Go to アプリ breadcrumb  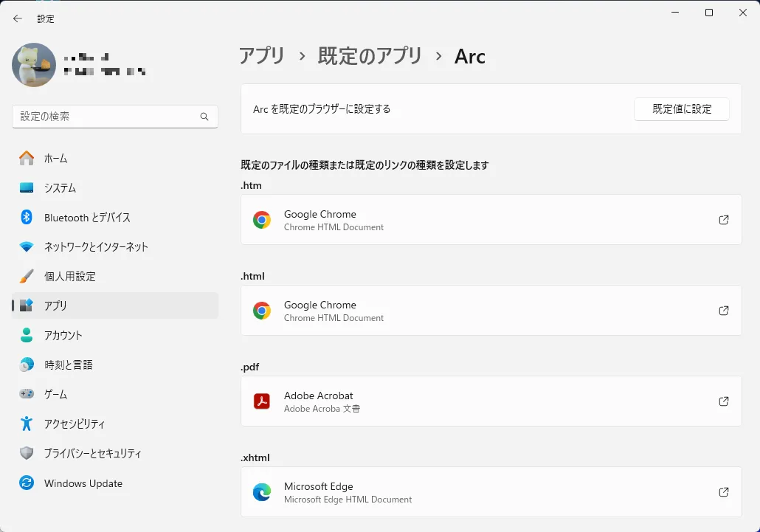coord(262,56)
